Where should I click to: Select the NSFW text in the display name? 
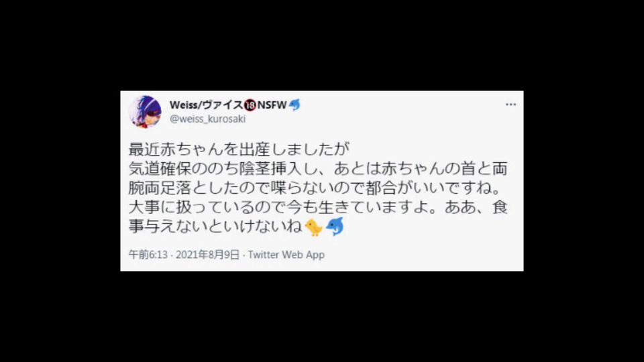pyautogui.click(x=272, y=105)
